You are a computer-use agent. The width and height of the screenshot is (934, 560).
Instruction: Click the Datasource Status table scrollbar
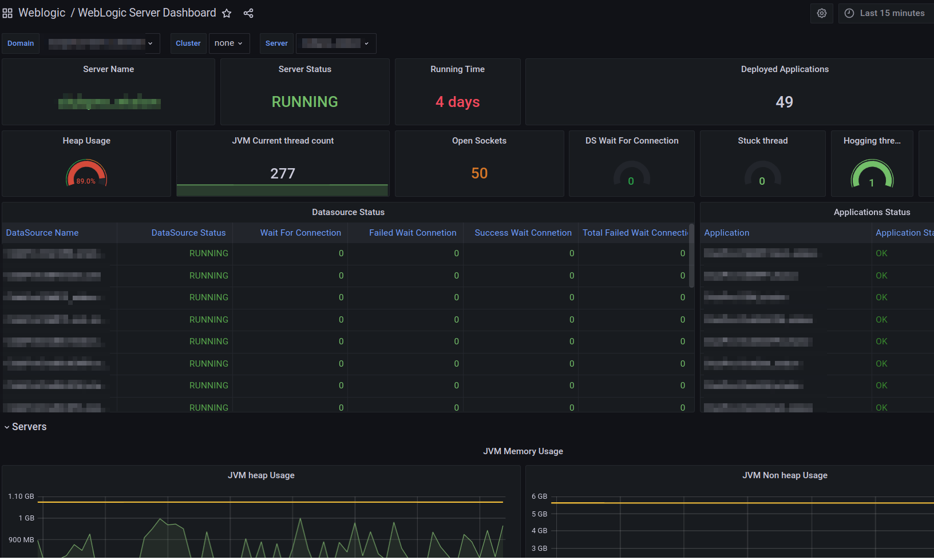point(691,255)
